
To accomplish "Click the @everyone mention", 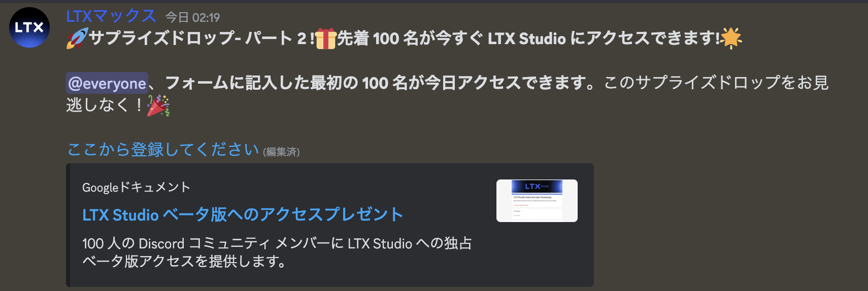I will (x=107, y=83).
